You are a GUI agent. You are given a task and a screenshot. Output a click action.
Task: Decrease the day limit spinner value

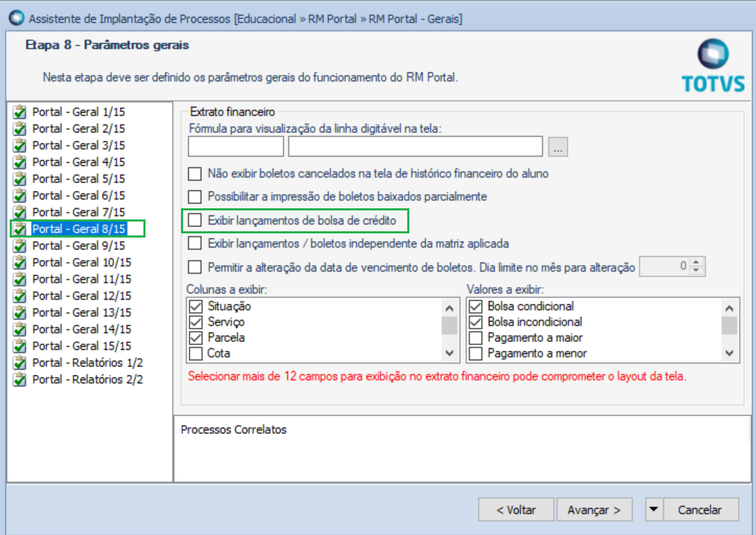[696, 271]
